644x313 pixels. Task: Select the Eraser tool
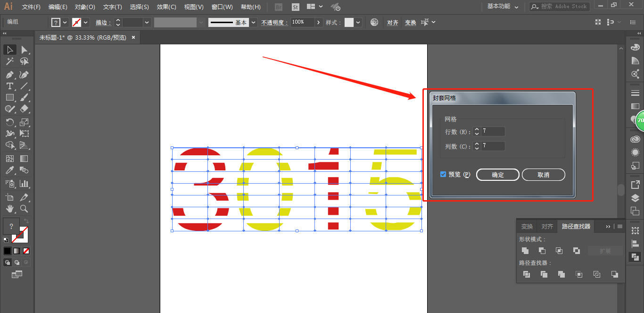25,109
